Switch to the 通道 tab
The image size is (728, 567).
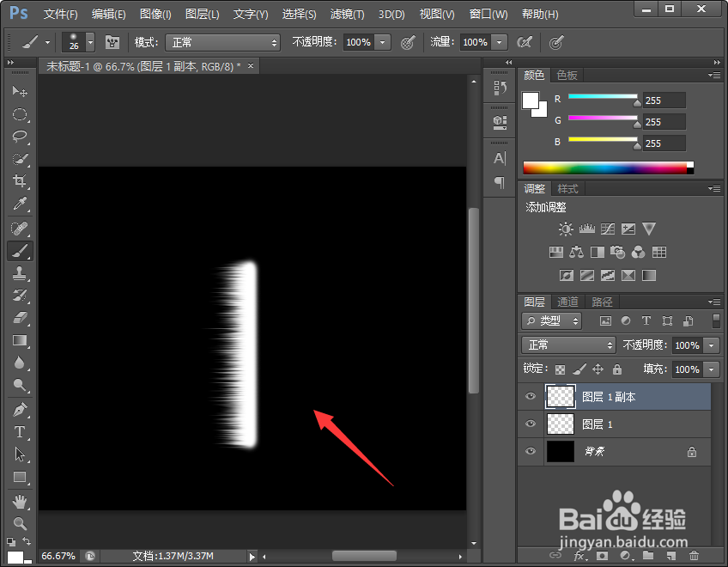pos(567,302)
